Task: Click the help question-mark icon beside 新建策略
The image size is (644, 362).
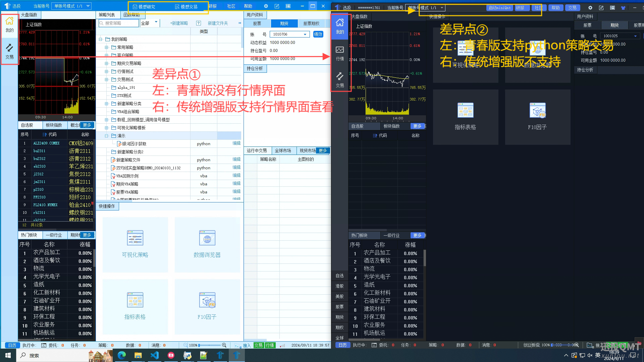Action: tap(199, 23)
